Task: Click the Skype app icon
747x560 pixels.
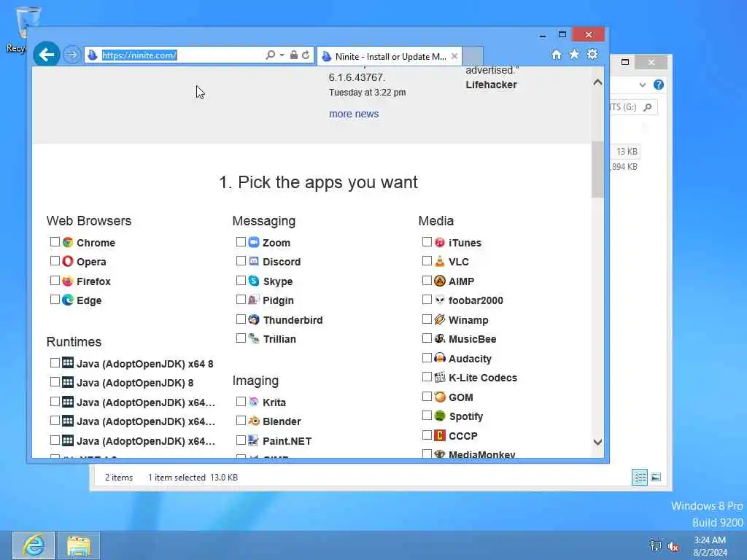Action: pyautogui.click(x=254, y=281)
